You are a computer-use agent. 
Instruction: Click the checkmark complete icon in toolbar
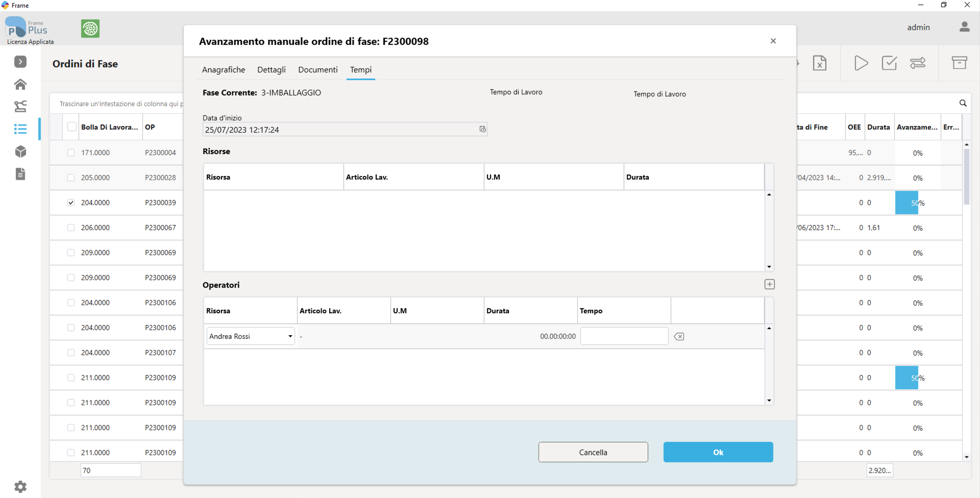point(889,63)
